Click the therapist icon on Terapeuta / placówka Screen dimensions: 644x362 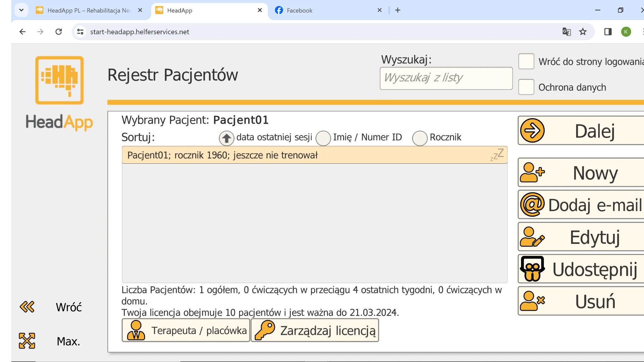(x=136, y=330)
